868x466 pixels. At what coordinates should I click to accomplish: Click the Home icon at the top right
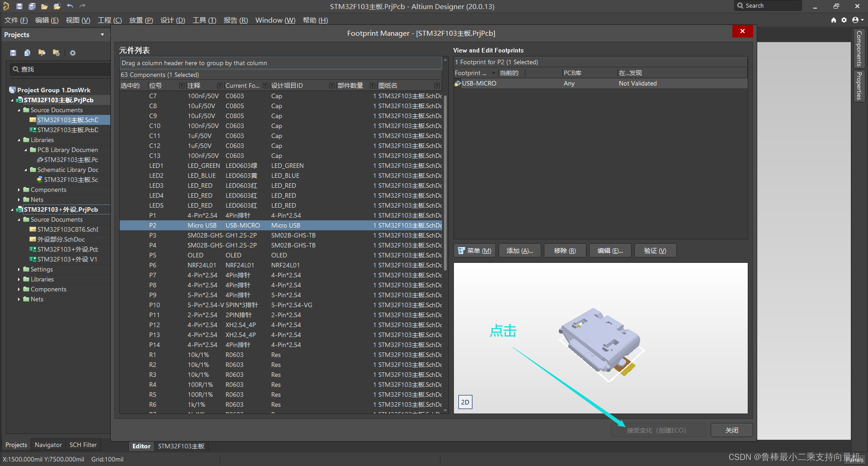pos(834,20)
